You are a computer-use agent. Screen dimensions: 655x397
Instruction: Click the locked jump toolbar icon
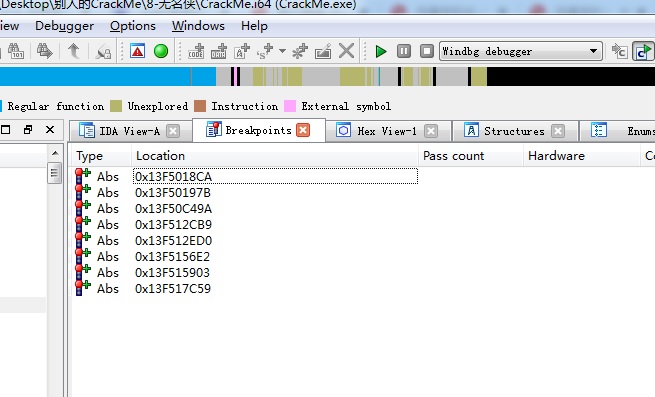coord(103,52)
